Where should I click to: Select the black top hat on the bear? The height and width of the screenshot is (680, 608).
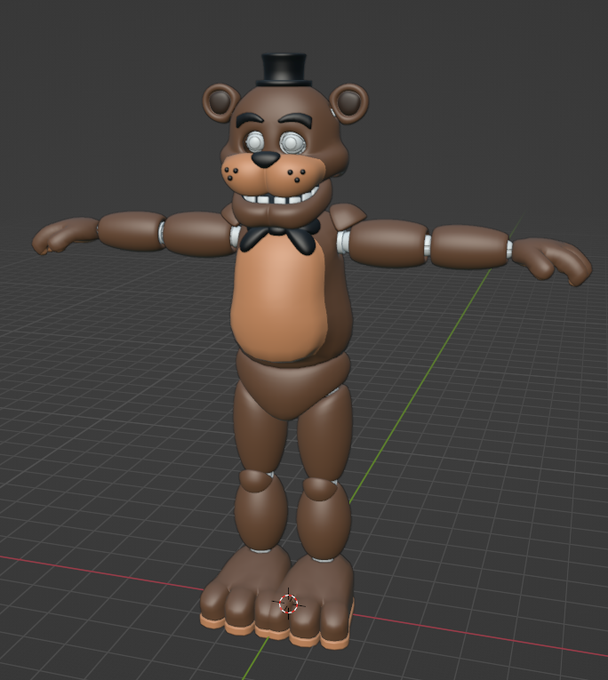[284, 69]
